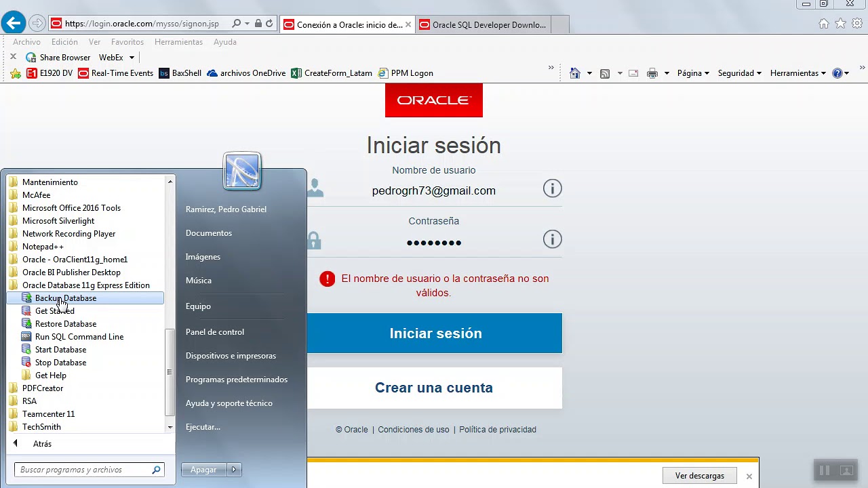Image resolution: width=868 pixels, height=488 pixels.
Task: Open the Archivo menu
Action: coord(26,42)
